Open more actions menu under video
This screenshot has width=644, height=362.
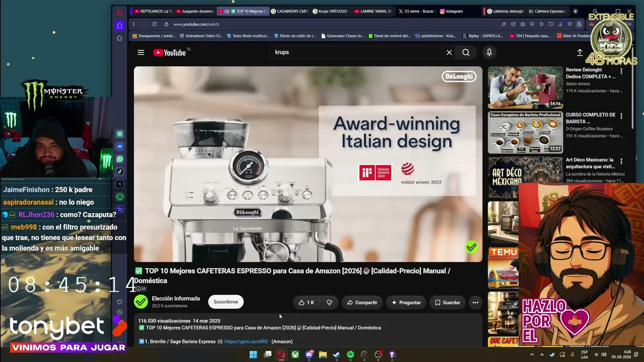click(x=475, y=302)
